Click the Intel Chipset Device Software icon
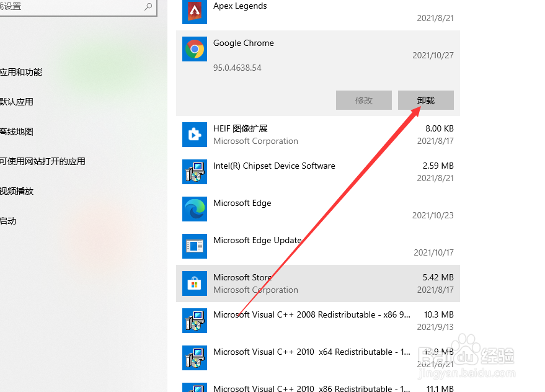 [195, 172]
